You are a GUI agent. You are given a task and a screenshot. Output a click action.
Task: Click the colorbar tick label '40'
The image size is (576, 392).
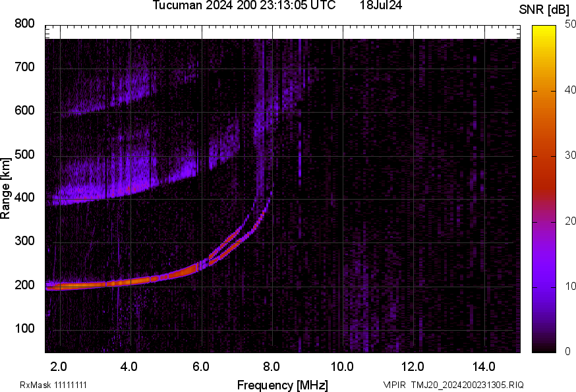click(570, 90)
